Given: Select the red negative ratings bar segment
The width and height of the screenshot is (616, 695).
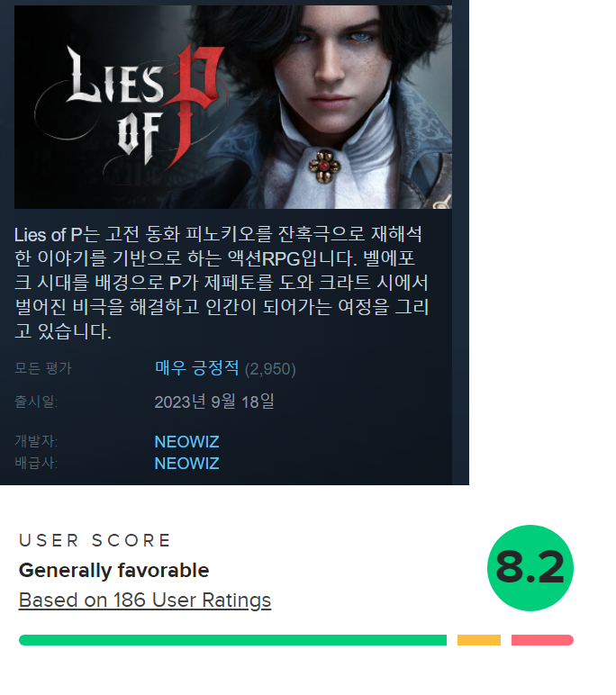Looking at the screenshot, I should [542, 640].
